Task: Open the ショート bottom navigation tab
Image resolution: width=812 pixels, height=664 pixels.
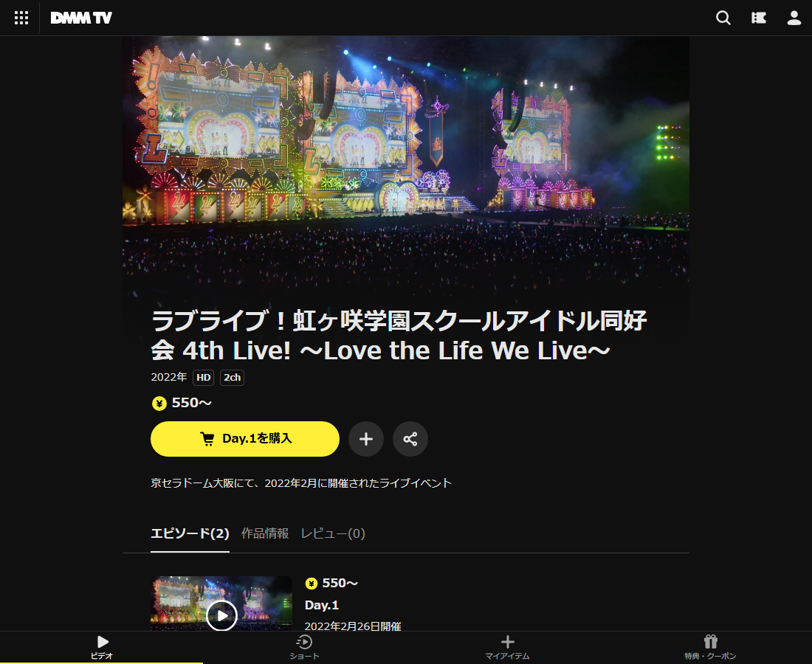Action: (x=304, y=647)
